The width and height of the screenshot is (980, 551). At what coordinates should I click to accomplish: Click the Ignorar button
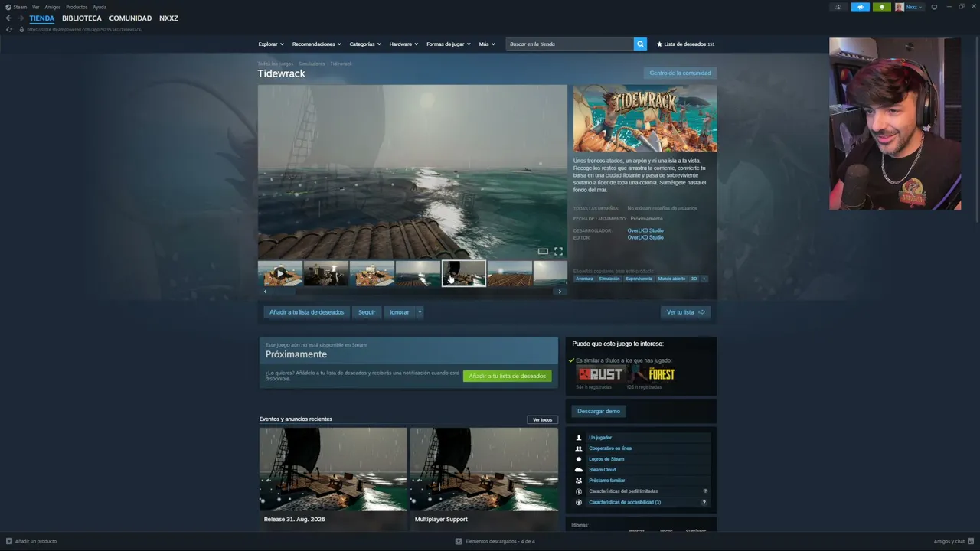pos(400,312)
